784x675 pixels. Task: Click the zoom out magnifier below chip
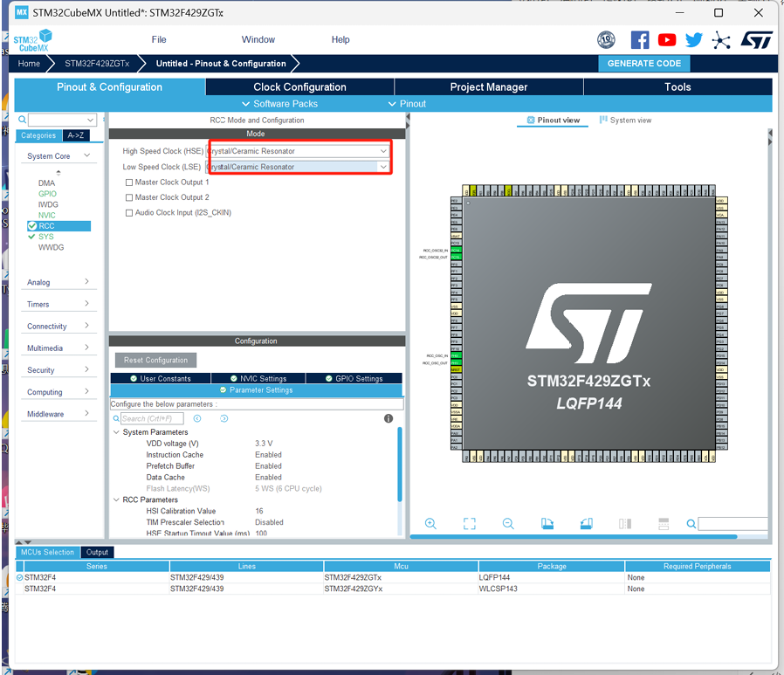click(x=508, y=524)
